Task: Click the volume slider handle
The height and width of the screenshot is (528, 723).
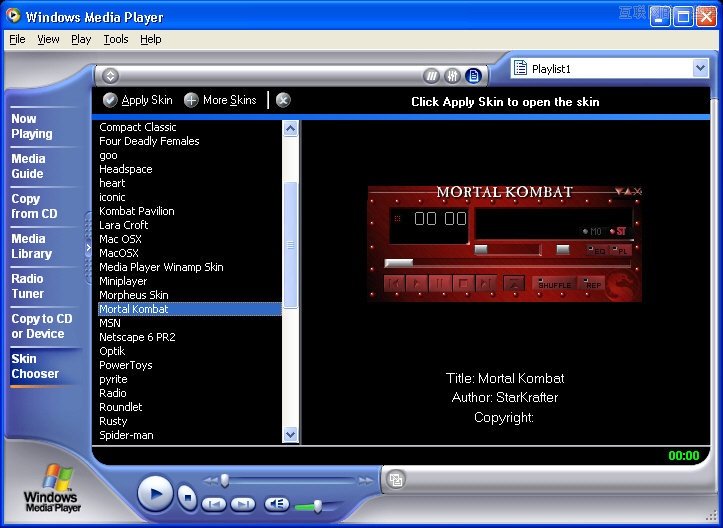Action: tap(318, 506)
